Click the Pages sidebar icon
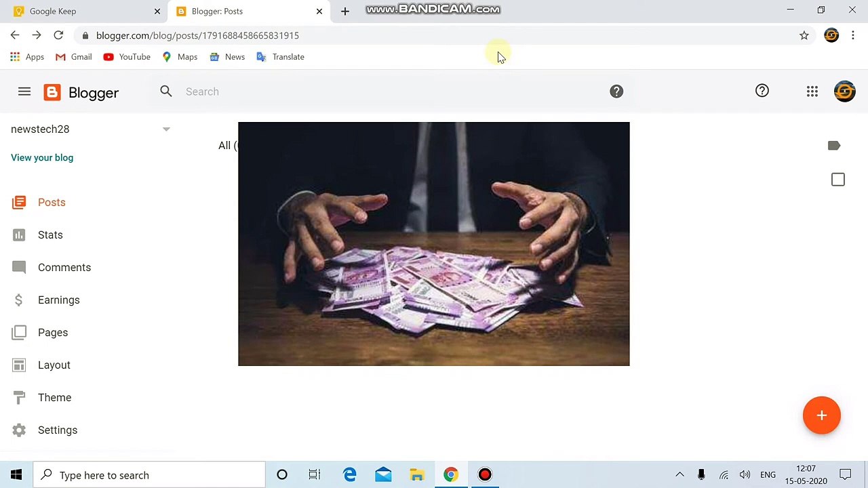The height and width of the screenshot is (488, 868). 19,332
